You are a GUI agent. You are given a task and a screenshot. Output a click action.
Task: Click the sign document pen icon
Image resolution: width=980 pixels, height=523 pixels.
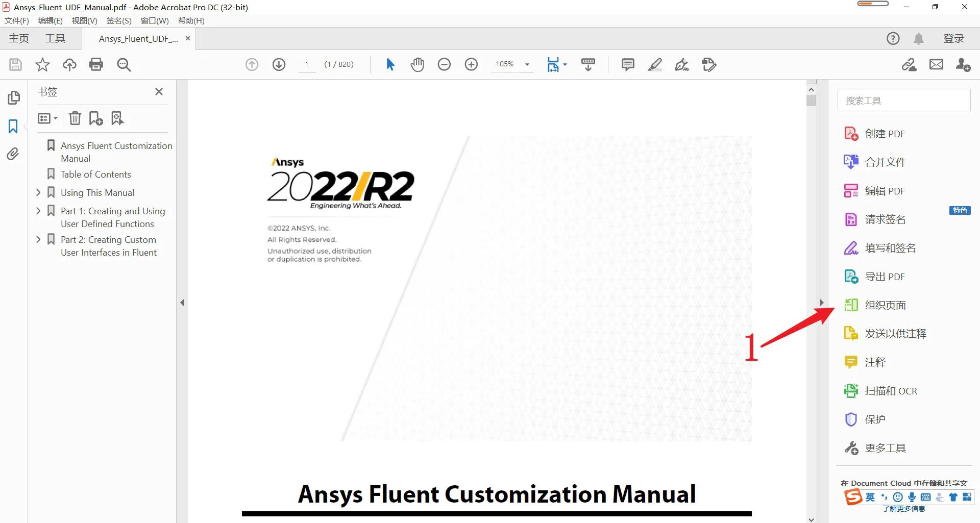[682, 64]
